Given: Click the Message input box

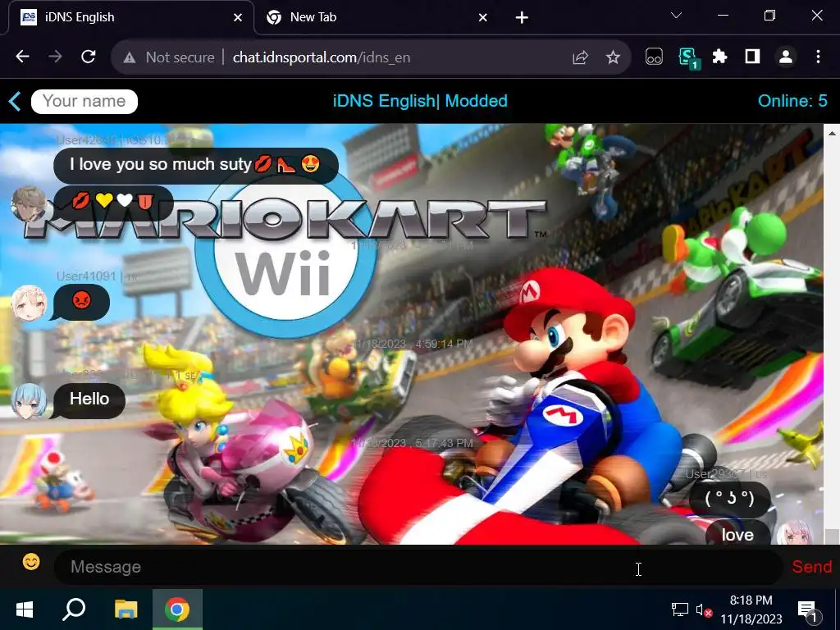Looking at the screenshot, I should point(418,567).
